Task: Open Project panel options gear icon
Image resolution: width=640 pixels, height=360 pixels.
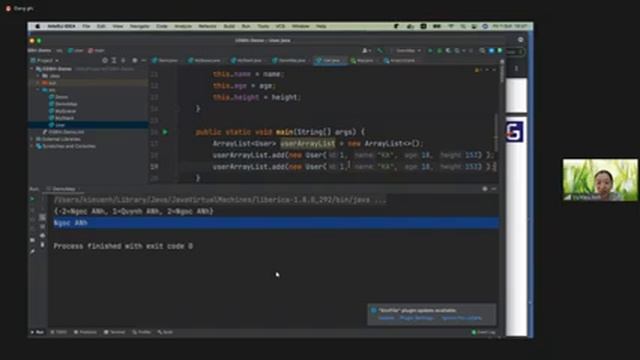Action: [135, 60]
